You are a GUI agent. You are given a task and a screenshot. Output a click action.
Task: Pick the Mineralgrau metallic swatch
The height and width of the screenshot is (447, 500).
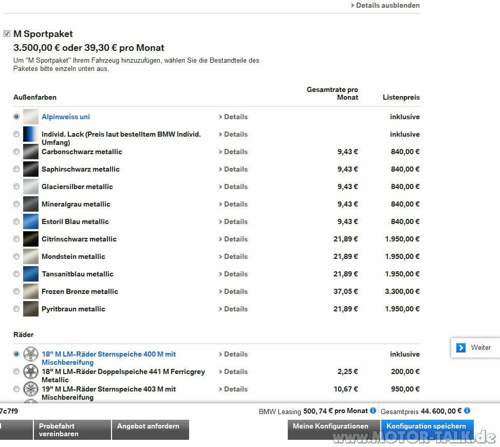coord(31,204)
